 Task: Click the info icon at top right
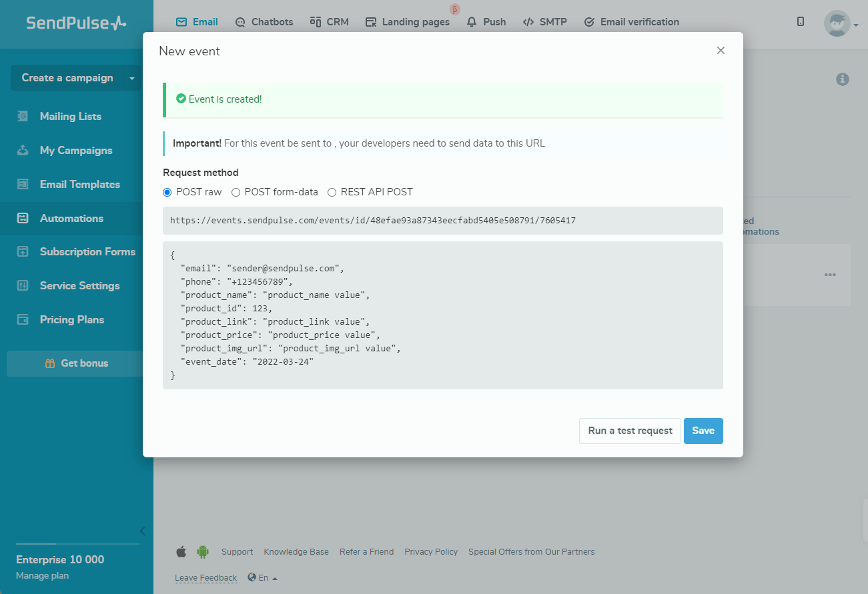(x=843, y=79)
